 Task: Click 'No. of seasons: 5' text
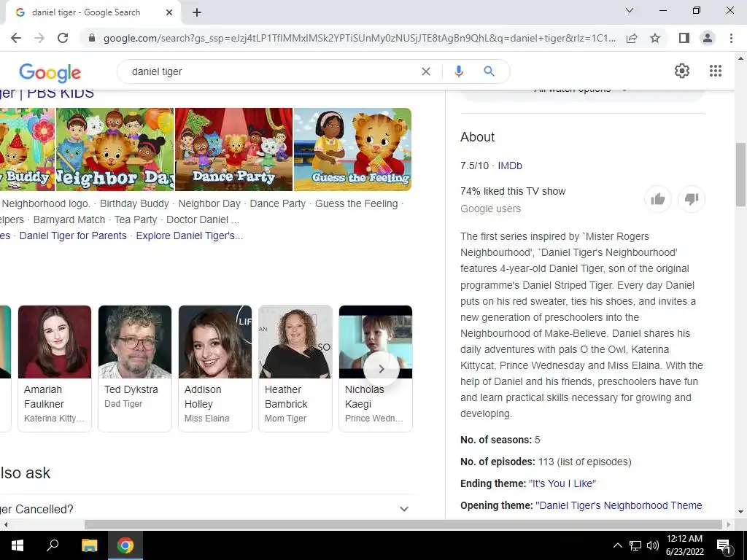[500, 440]
